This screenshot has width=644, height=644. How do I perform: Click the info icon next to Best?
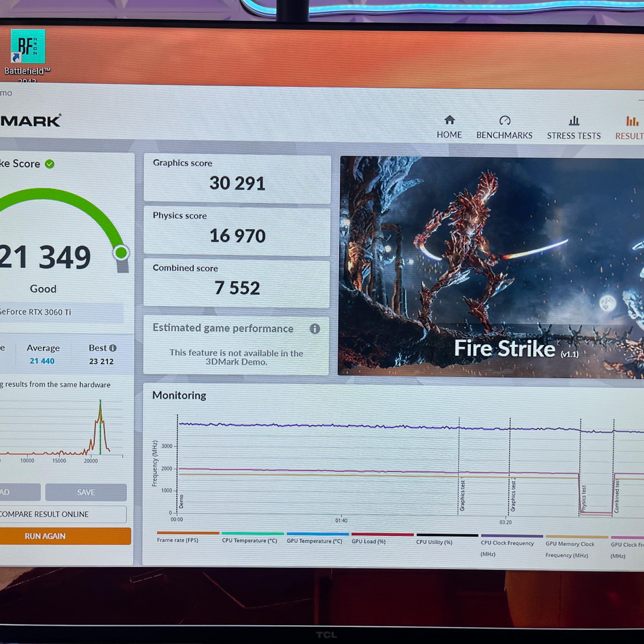coord(113,348)
